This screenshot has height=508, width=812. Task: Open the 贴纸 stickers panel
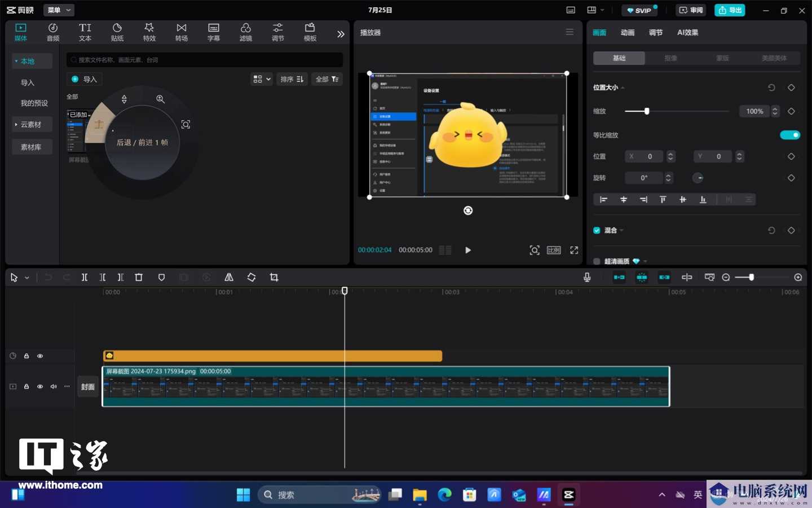(117, 32)
